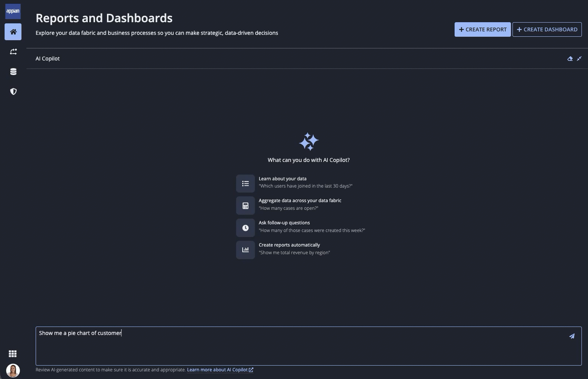Select the "created this week" example text
Image resolution: width=588 pixels, height=379 pixels.
[x=312, y=230]
